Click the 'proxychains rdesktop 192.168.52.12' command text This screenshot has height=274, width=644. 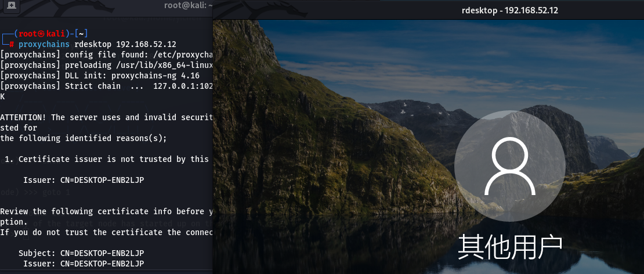(97, 44)
